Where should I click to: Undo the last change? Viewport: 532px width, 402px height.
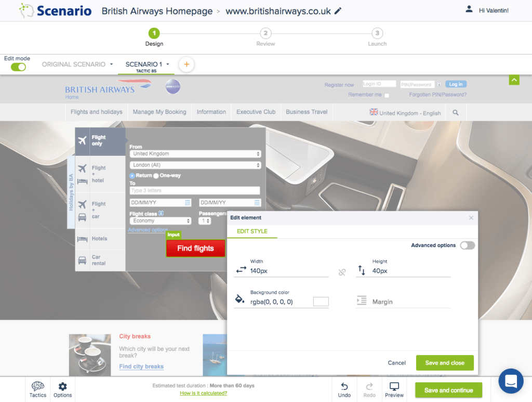point(344,390)
